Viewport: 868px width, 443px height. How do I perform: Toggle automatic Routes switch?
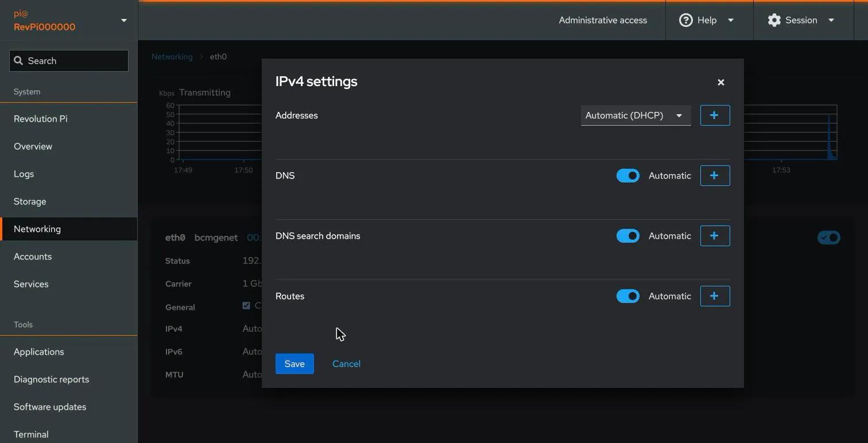click(x=627, y=296)
